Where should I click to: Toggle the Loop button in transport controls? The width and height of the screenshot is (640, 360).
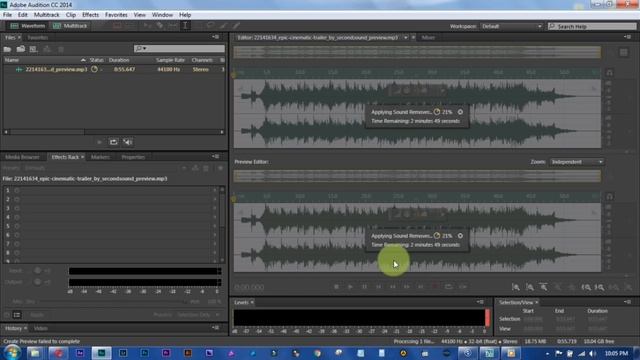click(449, 287)
